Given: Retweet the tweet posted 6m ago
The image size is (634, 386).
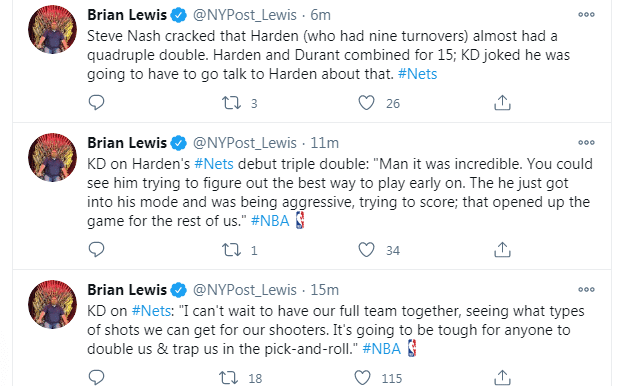Looking at the screenshot, I should [x=231, y=103].
